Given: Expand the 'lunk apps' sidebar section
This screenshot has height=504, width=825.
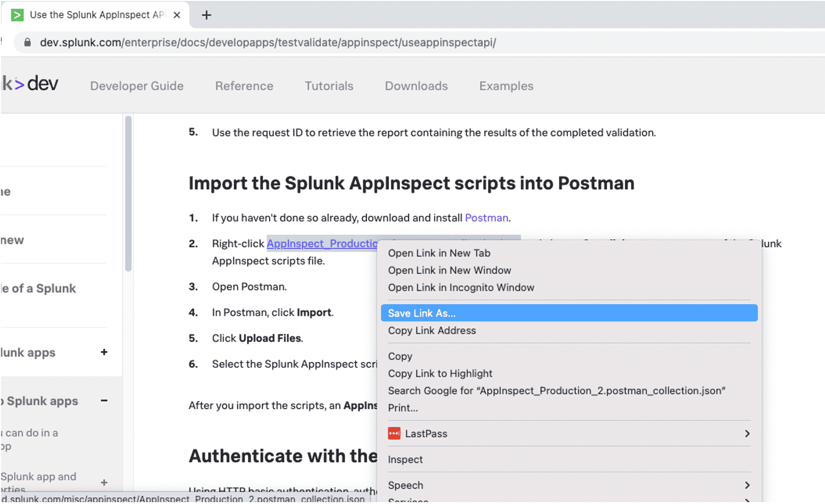Looking at the screenshot, I should (x=104, y=352).
